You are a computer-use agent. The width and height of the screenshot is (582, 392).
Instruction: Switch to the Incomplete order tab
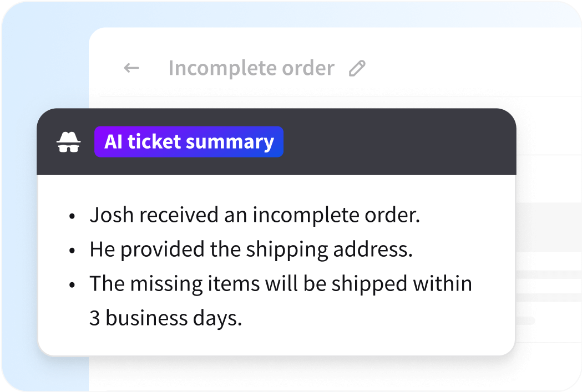(252, 68)
